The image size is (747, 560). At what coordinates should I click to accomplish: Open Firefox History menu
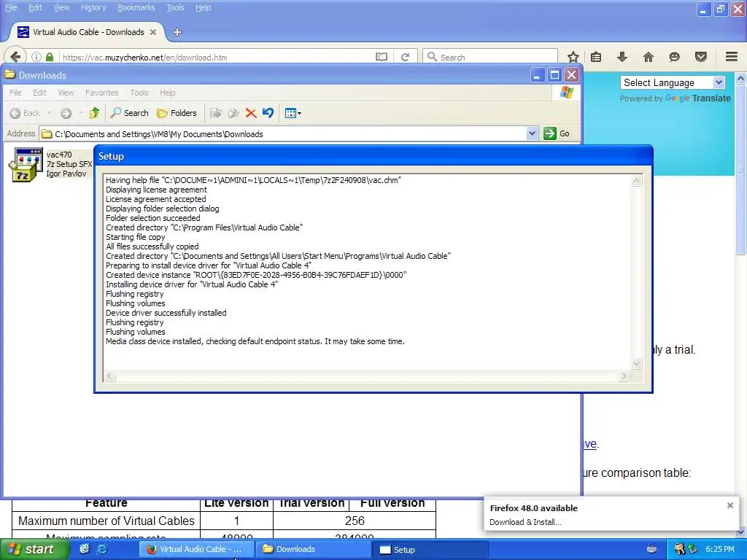click(x=93, y=7)
